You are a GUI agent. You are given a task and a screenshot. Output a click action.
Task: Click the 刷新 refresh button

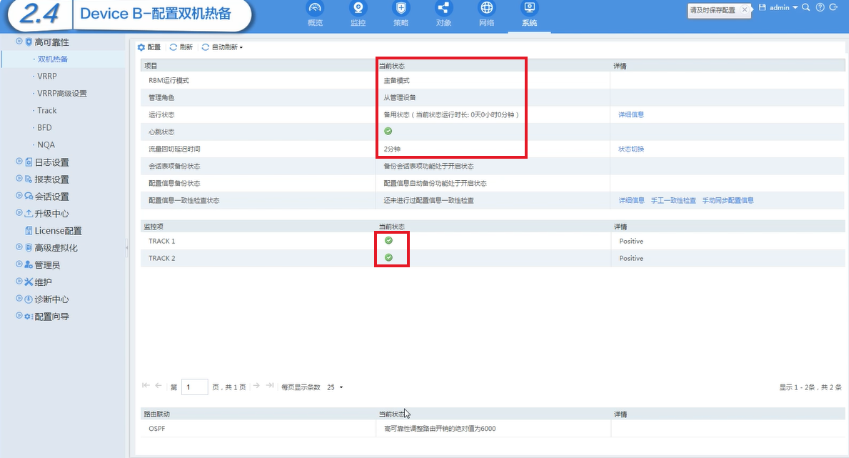click(181, 47)
